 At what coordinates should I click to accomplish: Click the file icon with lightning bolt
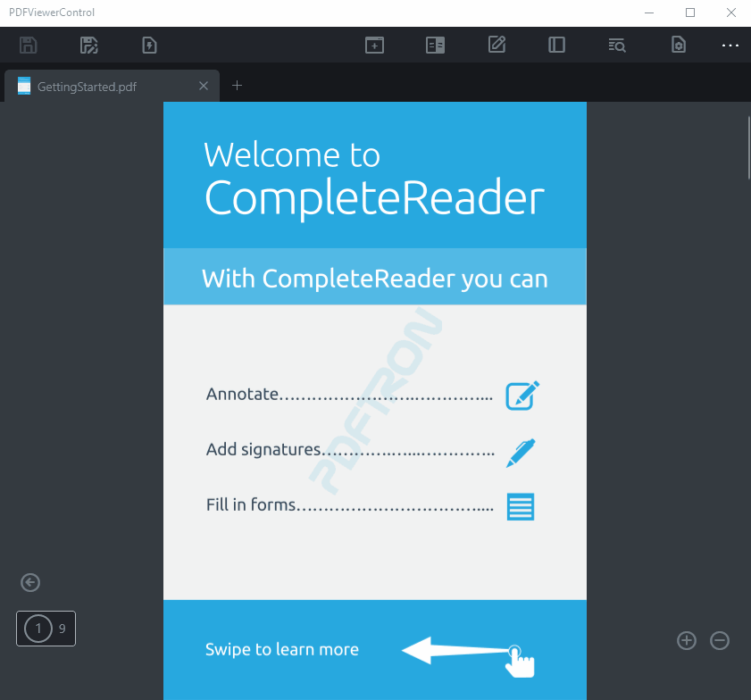tap(149, 45)
